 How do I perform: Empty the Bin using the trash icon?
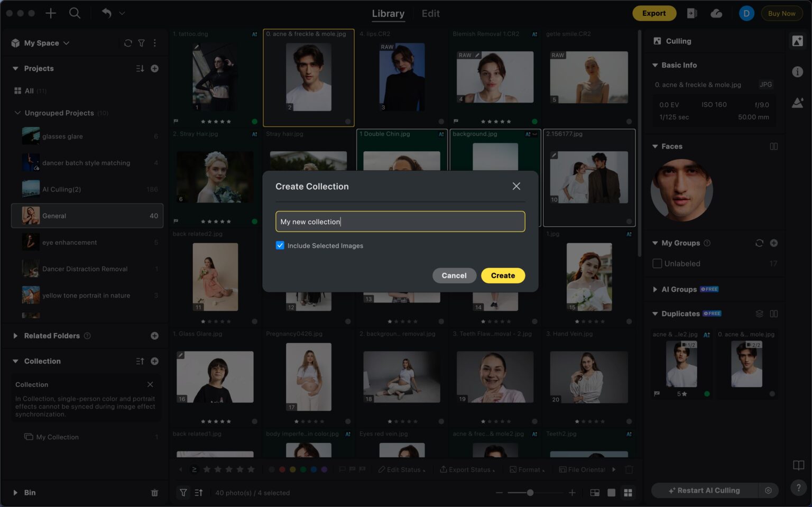coord(154,492)
